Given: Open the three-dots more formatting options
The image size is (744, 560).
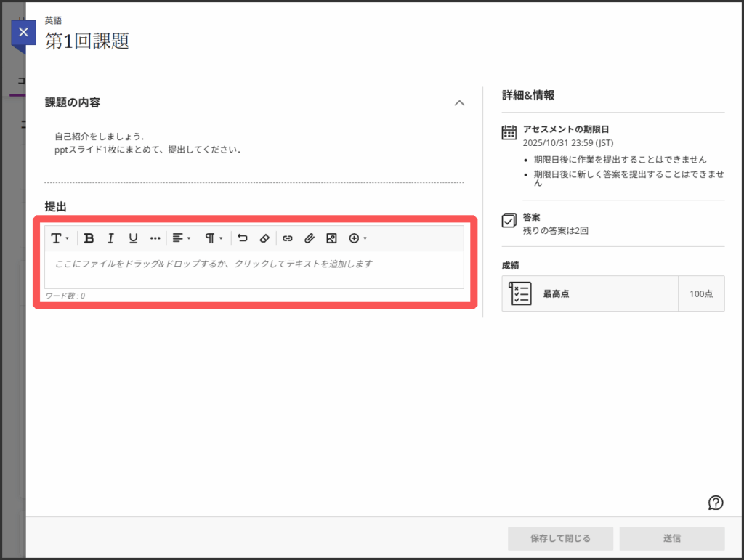Looking at the screenshot, I should click(155, 238).
